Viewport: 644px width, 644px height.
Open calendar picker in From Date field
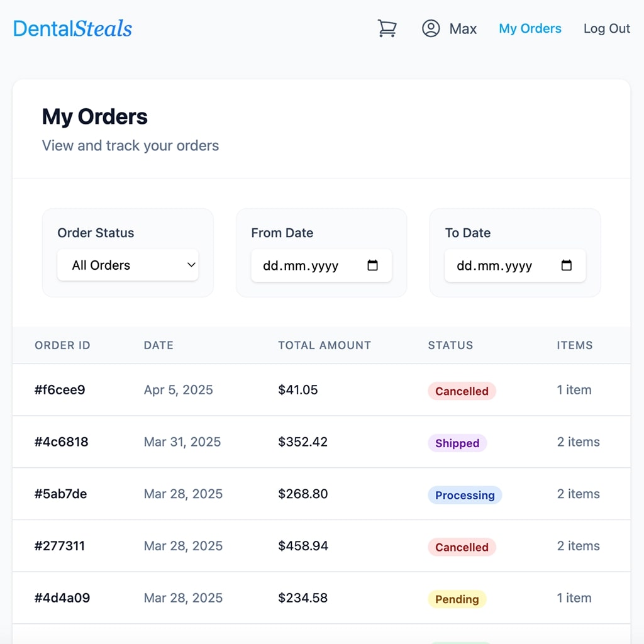coord(372,265)
